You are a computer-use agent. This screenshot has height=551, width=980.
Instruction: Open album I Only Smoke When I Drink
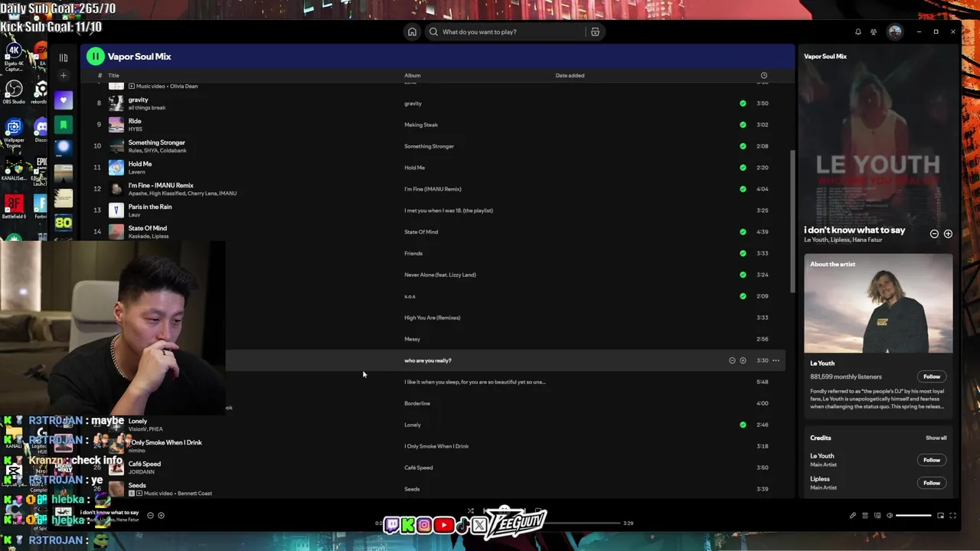436,446
